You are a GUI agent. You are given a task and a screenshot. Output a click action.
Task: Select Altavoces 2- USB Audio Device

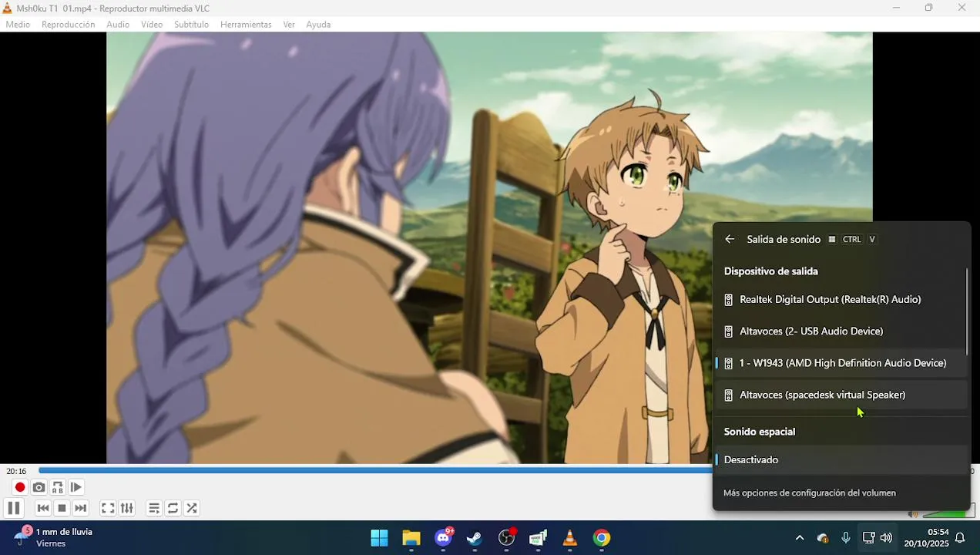click(840, 331)
